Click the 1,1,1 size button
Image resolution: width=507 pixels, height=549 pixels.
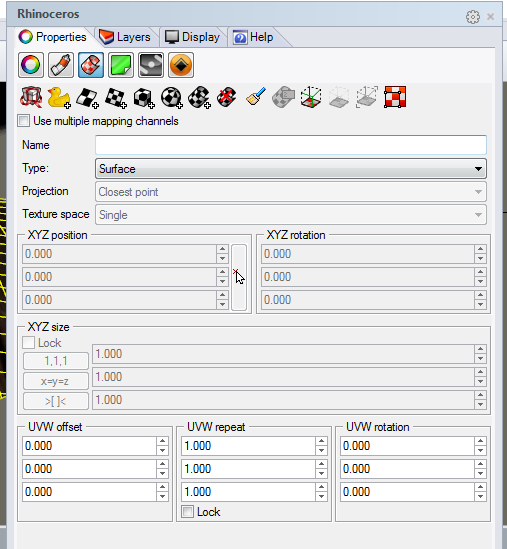point(56,361)
